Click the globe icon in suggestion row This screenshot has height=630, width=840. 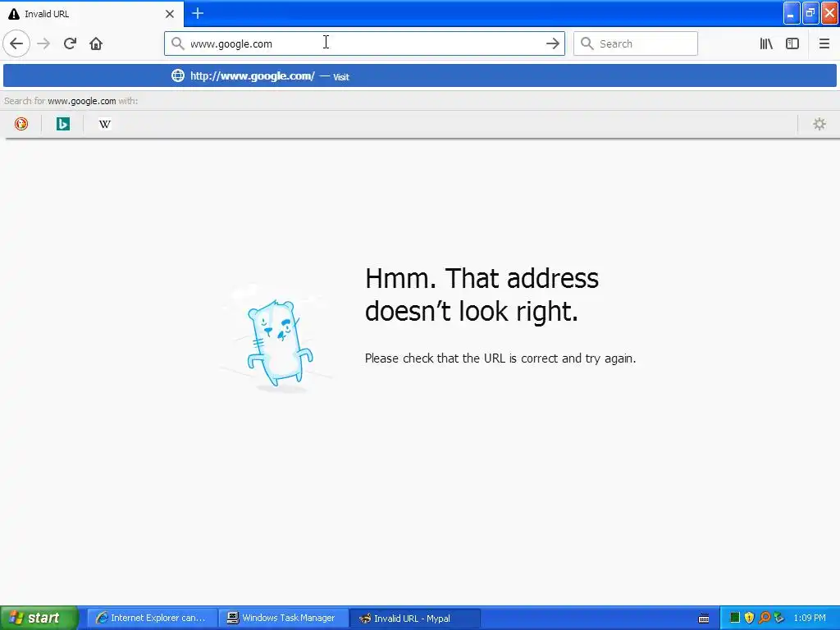click(178, 75)
